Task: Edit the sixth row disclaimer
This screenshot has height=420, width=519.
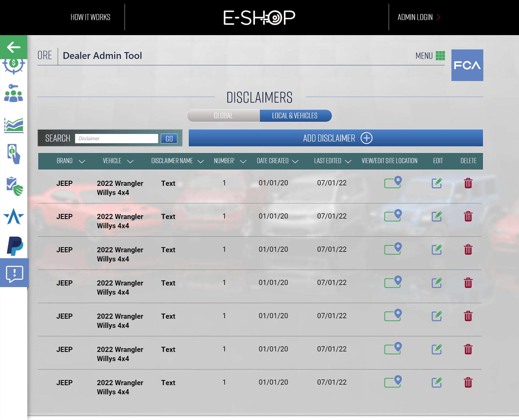Action: click(437, 349)
